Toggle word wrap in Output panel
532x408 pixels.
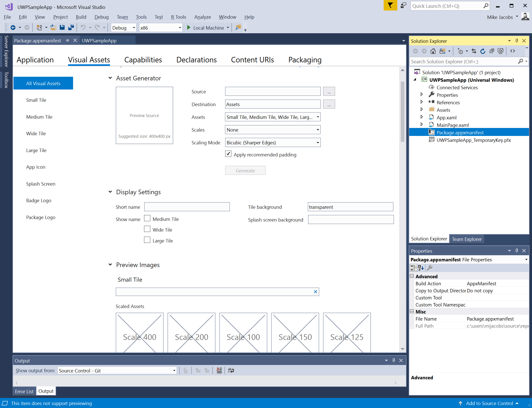[x=231, y=370]
